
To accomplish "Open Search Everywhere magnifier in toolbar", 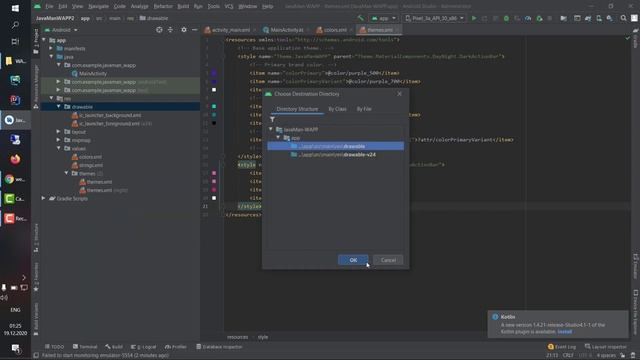I will tap(623, 18).
